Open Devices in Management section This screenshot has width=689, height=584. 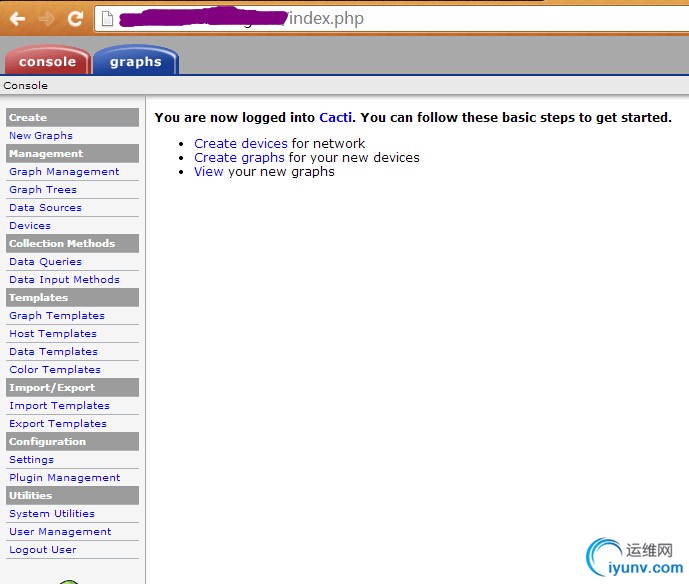point(30,225)
